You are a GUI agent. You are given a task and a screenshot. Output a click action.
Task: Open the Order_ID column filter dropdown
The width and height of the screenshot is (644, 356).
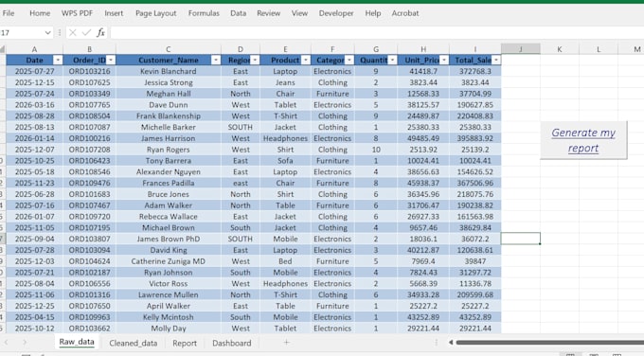coord(111,60)
